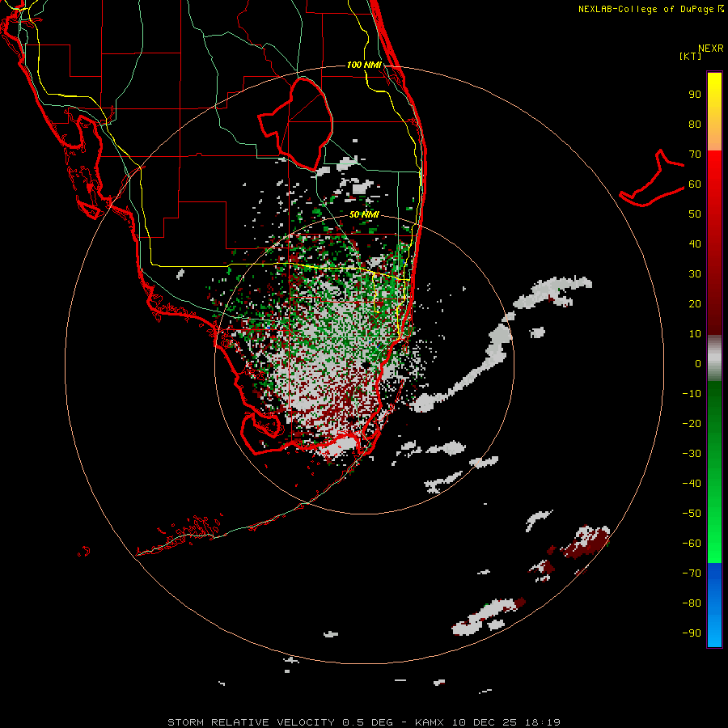Click the 10 value on the velocity scale

(695, 334)
